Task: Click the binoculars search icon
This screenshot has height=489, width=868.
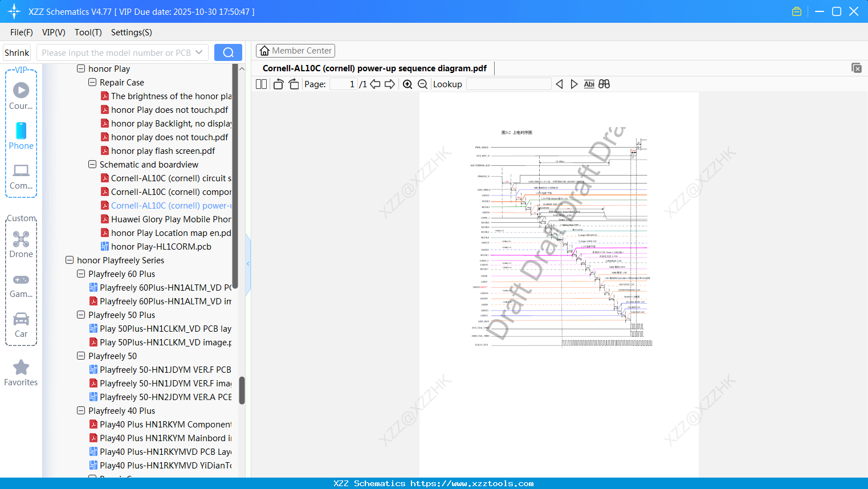Action: coord(604,84)
